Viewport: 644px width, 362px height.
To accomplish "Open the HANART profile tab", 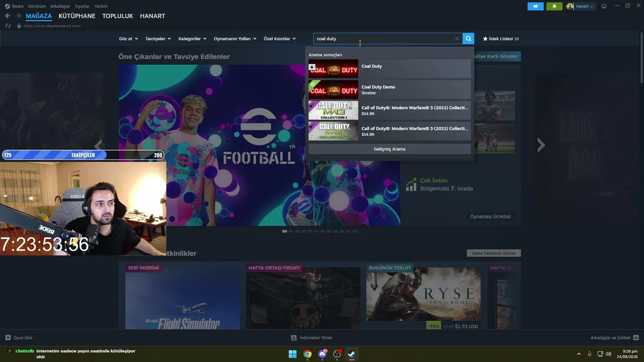I will (x=152, y=16).
